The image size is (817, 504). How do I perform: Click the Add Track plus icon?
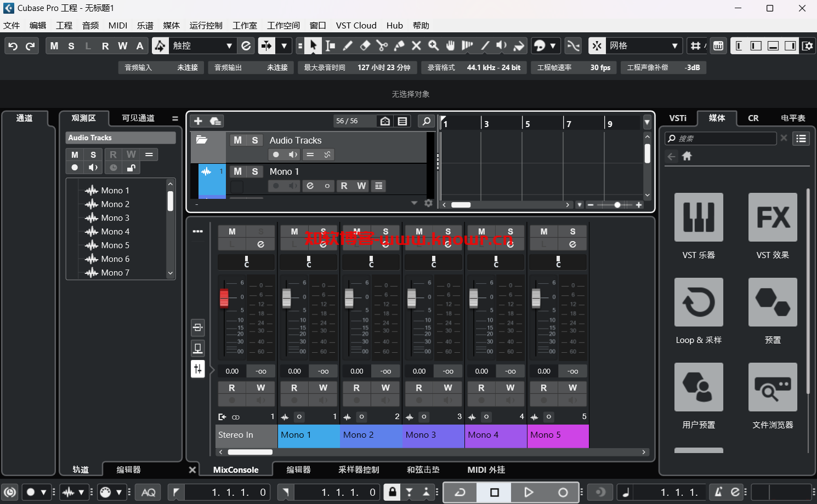(x=198, y=121)
